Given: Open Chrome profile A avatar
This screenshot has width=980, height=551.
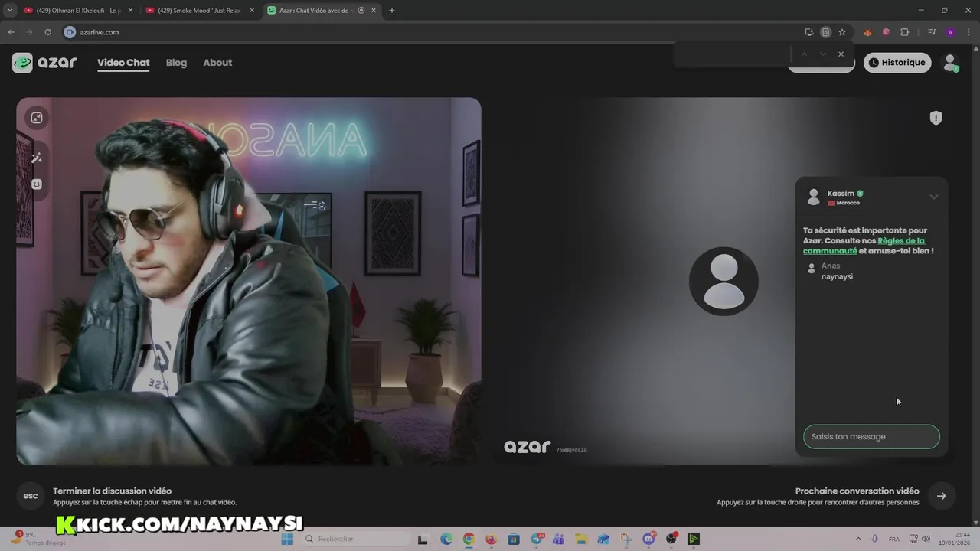Looking at the screenshot, I should [950, 32].
